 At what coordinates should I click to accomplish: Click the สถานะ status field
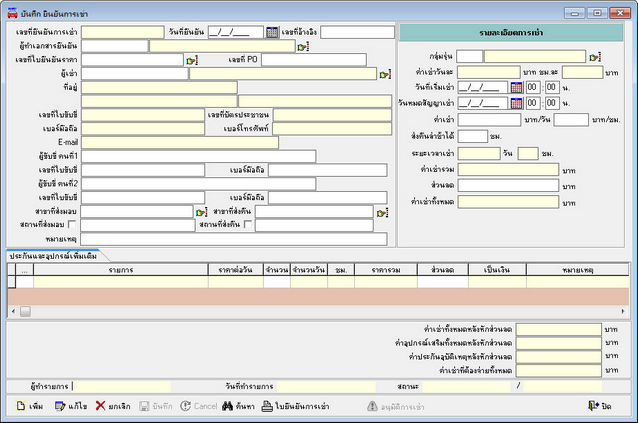[x=466, y=386]
